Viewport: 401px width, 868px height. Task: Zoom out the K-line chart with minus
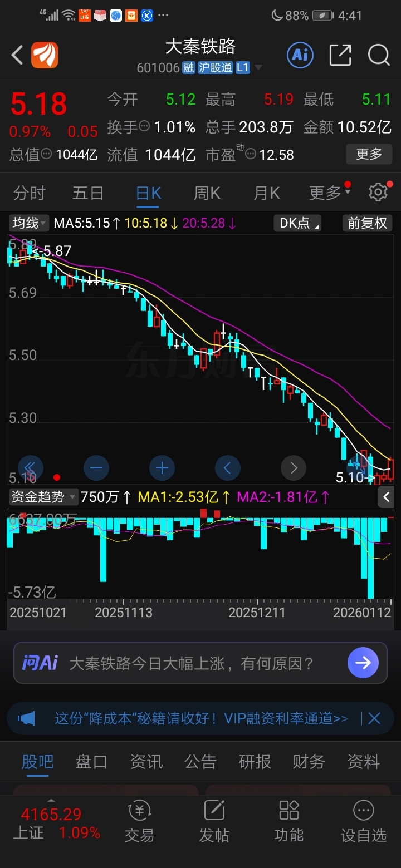click(96, 468)
